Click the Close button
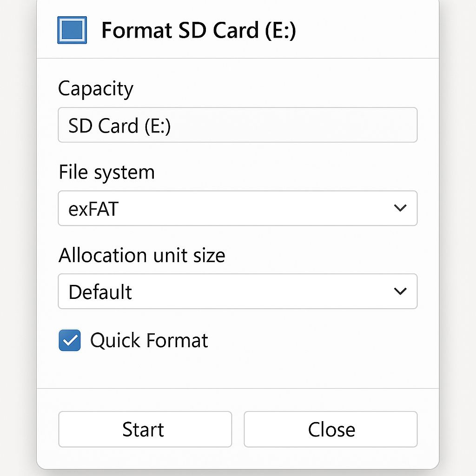The image size is (476, 476). tap(331, 429)
